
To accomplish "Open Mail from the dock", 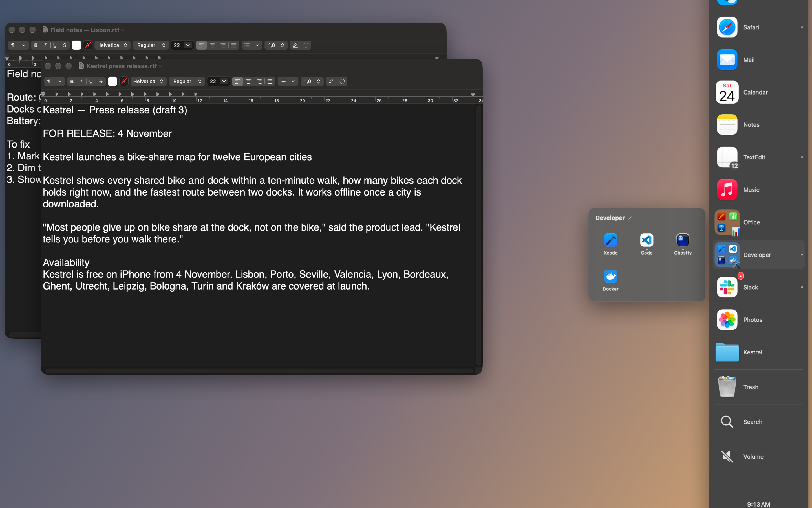I will click(x=758, y=60).
